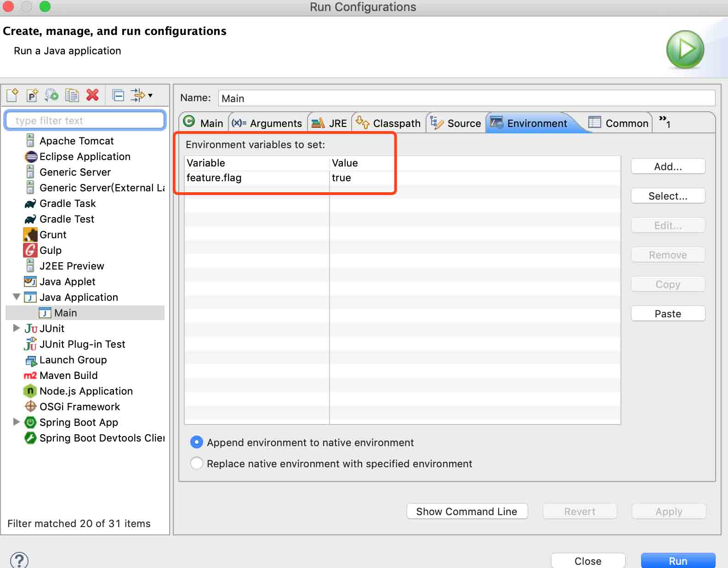Click the Value column header
728x568 pixels.
pyautogui.click(x=475, y=163)
